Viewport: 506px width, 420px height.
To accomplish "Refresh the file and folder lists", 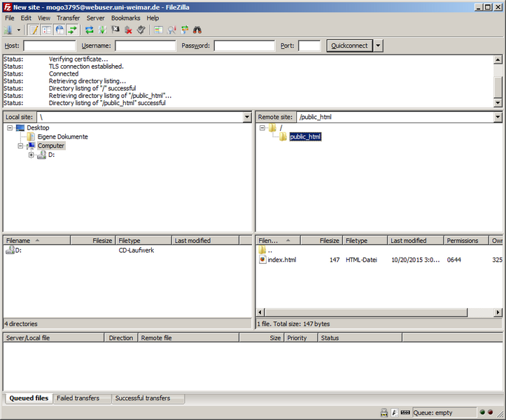I will click(x=90, y=30).
